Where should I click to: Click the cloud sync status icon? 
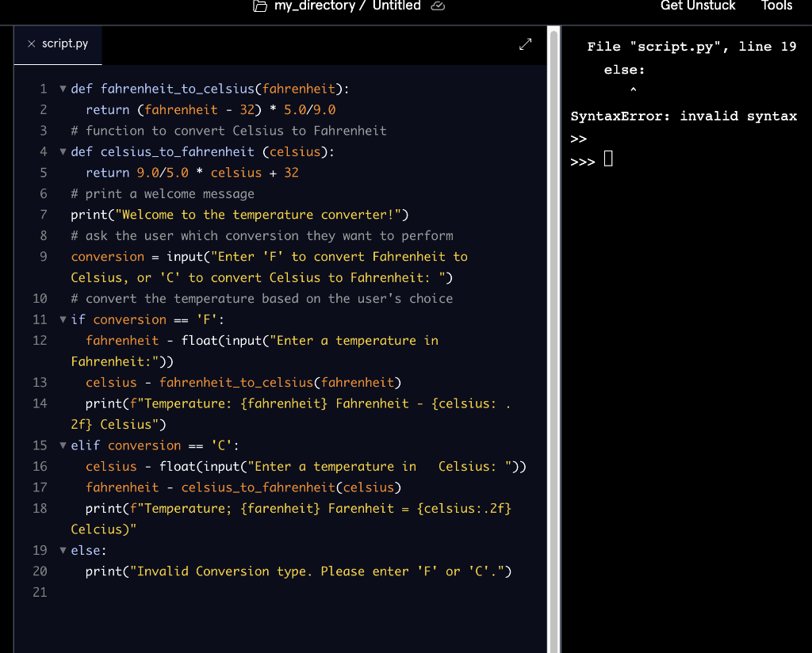click(x=438, y=6)
